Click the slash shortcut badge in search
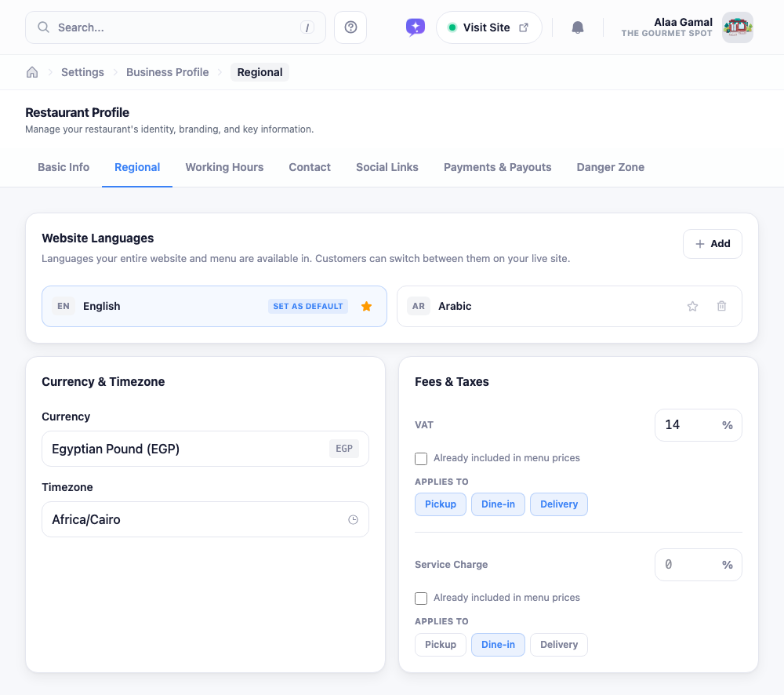784x695 pixels. pyautogui.click(x=307, y=27)
